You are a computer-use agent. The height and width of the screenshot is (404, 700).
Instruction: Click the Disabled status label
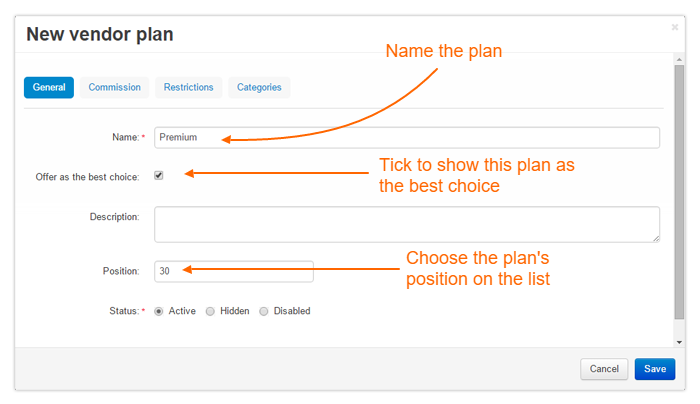pos(292,311)
